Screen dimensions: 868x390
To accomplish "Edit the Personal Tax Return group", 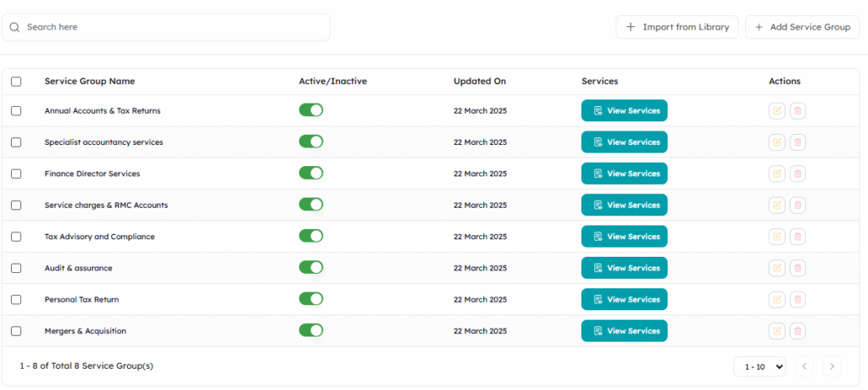I will click(x=776, y=299).
